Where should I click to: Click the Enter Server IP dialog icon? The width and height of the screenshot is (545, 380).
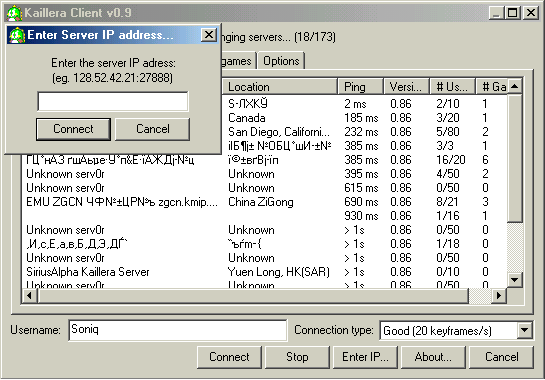tap(17, 35)
